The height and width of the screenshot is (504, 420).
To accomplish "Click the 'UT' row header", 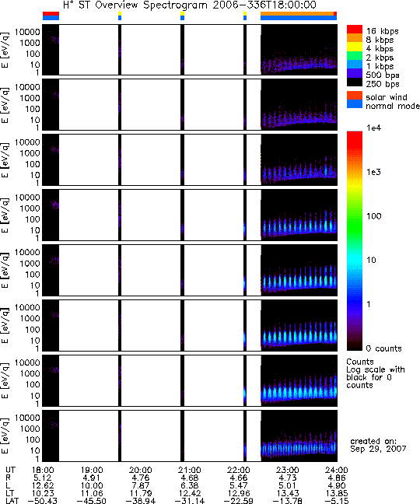I will click(x=10, y=470).
